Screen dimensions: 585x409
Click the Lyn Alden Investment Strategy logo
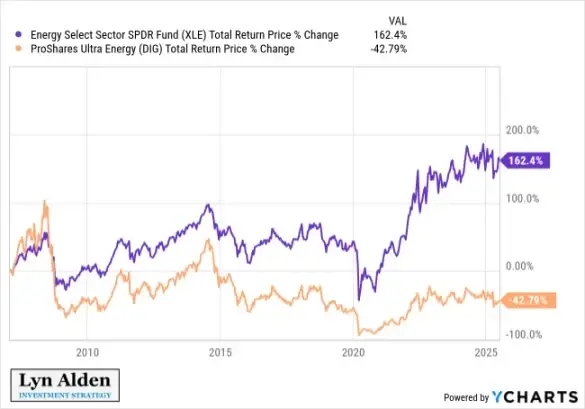pos(65,385)
